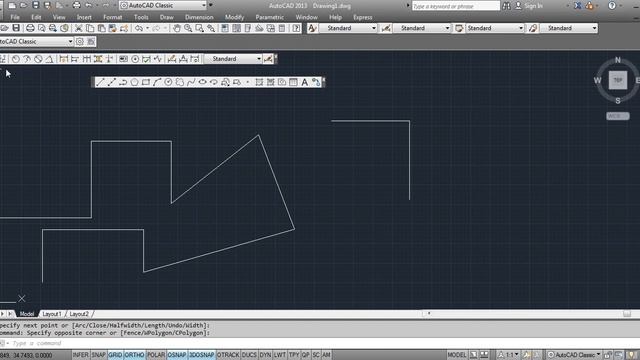Open the Draw menu

[167, 18]
